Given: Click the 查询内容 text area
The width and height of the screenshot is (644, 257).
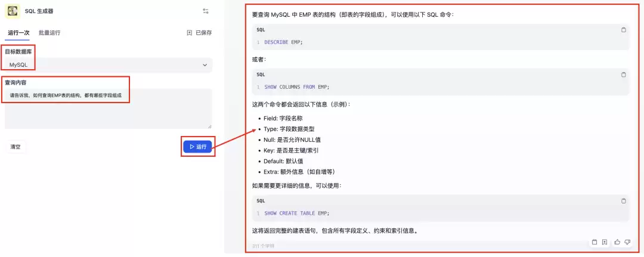Looking at the screenshot, I should pyautogui.click(x=109, y=109).
